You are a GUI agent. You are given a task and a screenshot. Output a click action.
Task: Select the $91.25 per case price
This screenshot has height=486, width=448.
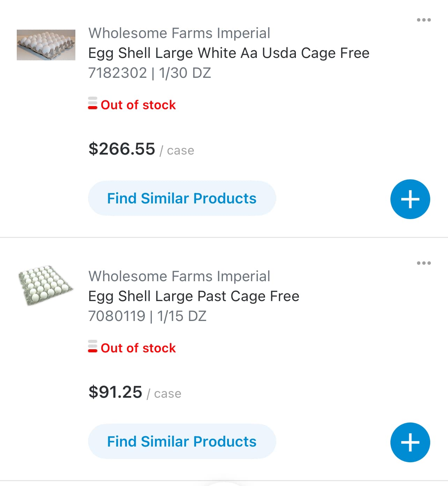[115, 392]
